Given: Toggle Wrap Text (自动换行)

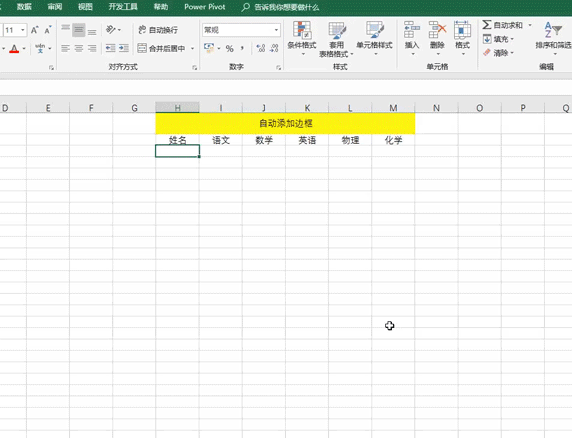Looking at the screenshot, I should 158,30.
